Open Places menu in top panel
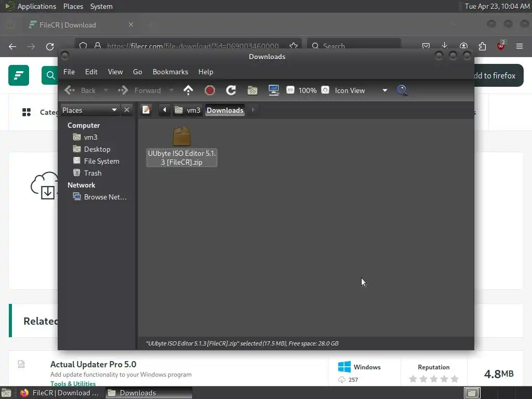The image size is (532, 399). (73, 6)
